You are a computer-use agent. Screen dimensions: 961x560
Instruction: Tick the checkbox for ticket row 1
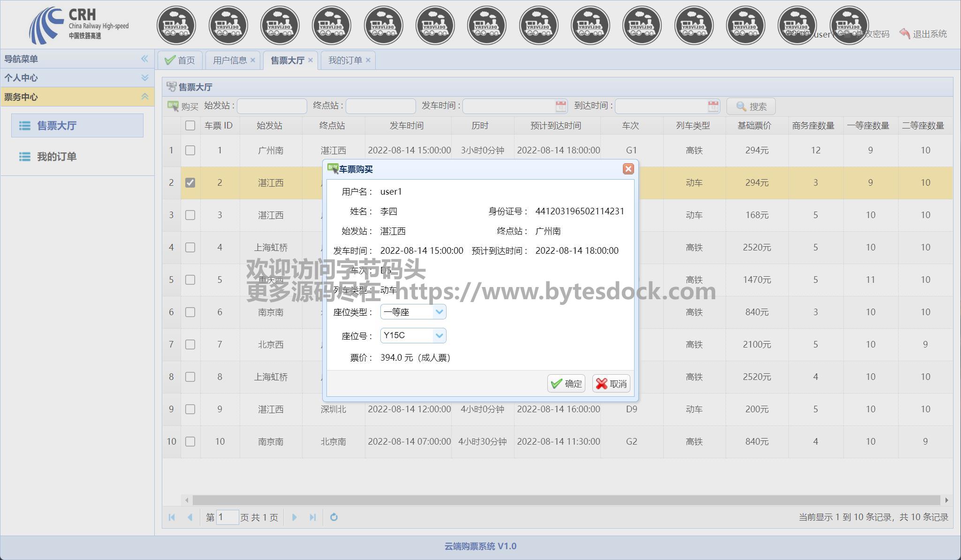pyautogui.click(x=190, y=151)
